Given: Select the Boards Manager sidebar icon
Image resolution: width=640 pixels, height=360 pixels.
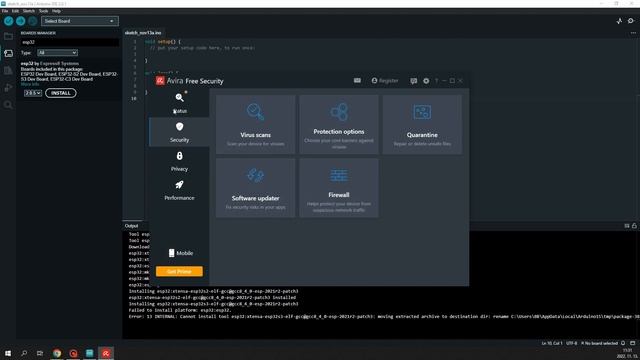Looking at the screenshot, I should [8, 53].
